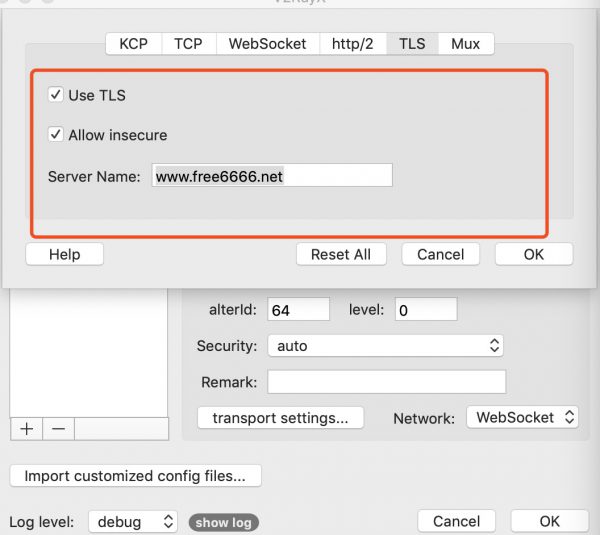Viewport: 600px width, 535px height.
Task: Click the Remark input field
Action: [386, 382]
